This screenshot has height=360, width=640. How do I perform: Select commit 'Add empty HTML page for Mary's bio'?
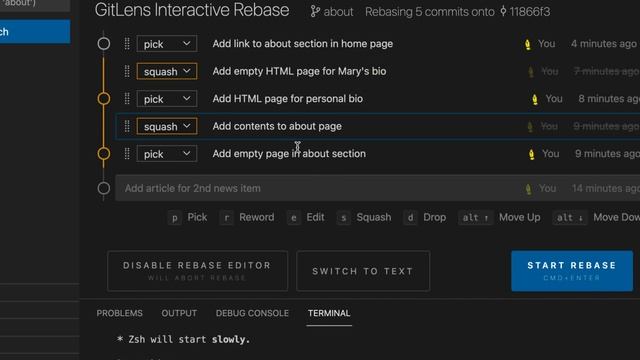pyautogui.click(x=299, y=71)
